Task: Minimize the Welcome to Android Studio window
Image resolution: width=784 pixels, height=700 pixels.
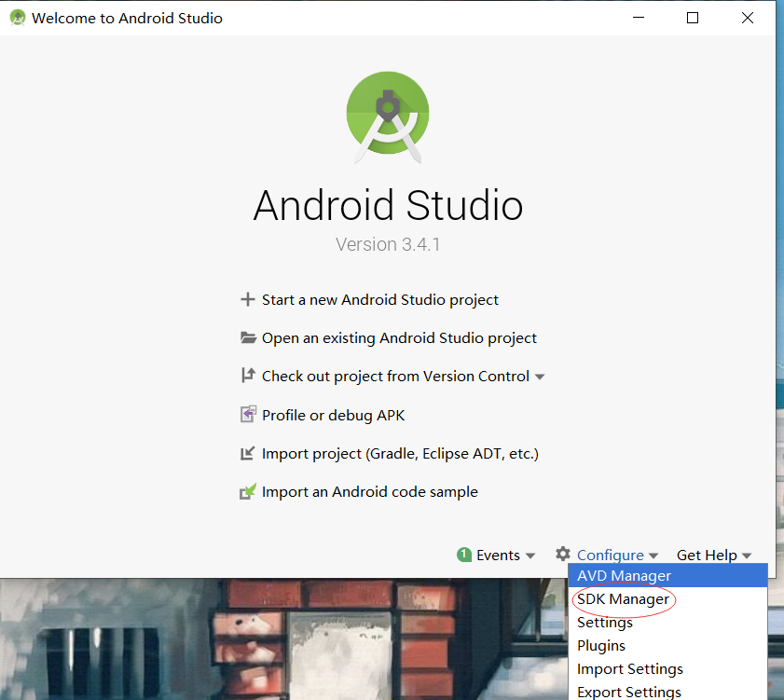Action: [x=639, y=18]
